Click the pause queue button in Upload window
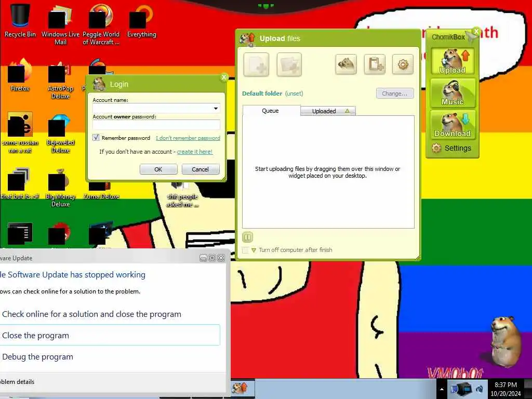The width and height of the screenshot is (532, 399). click(247, 237)
